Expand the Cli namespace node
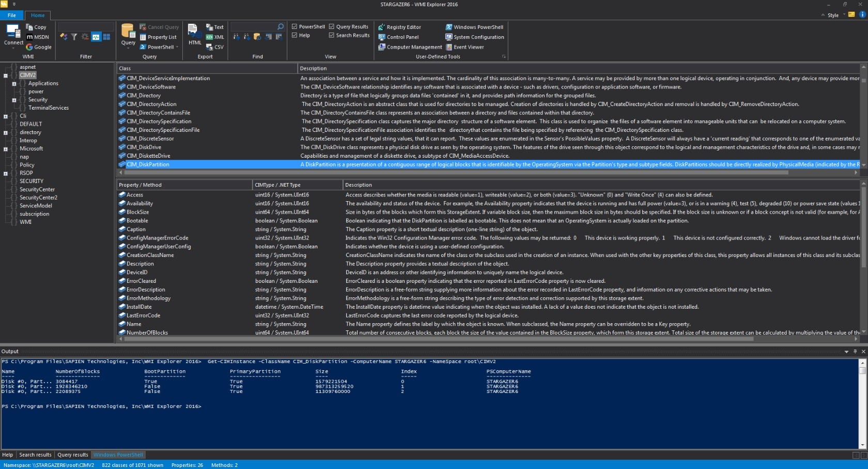The height and width of the screenshot is (469, 868). pos(6,116)
